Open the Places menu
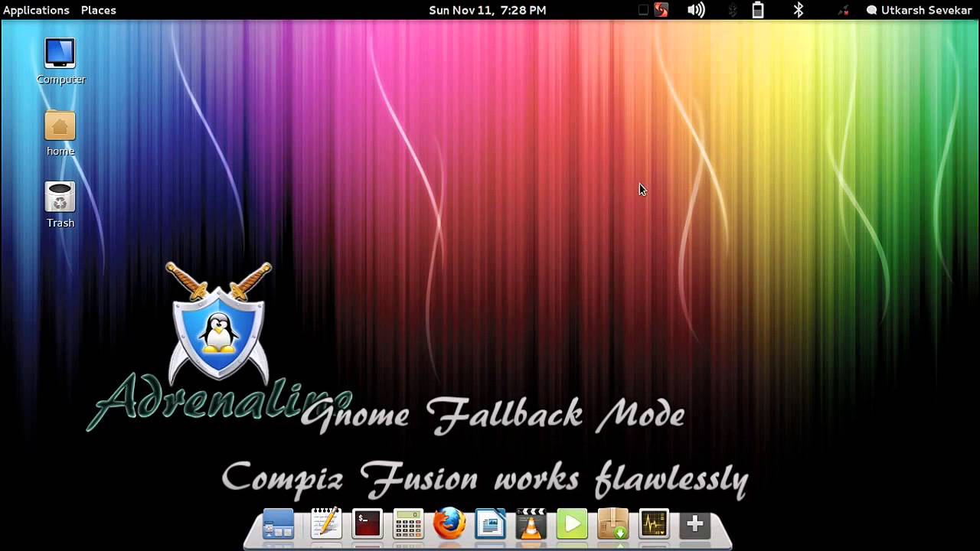 [x=99, y=10]
